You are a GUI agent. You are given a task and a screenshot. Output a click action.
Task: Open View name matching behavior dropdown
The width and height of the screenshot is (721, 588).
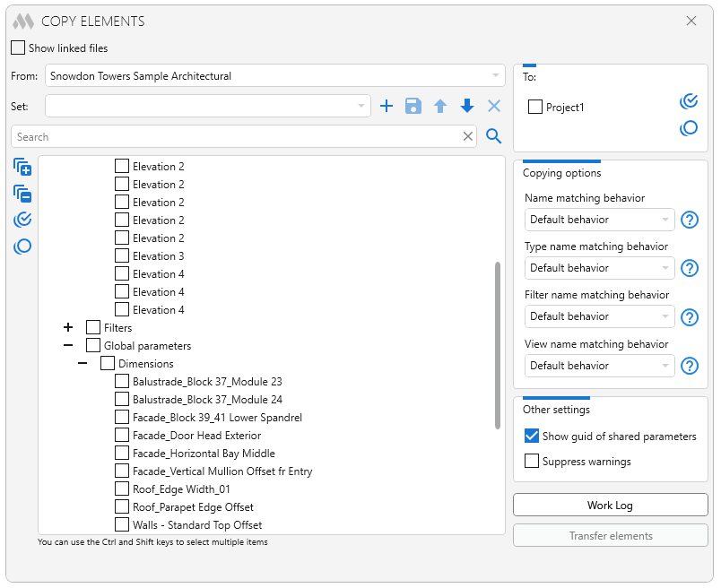pyautogui.click(x=600, y=366)
